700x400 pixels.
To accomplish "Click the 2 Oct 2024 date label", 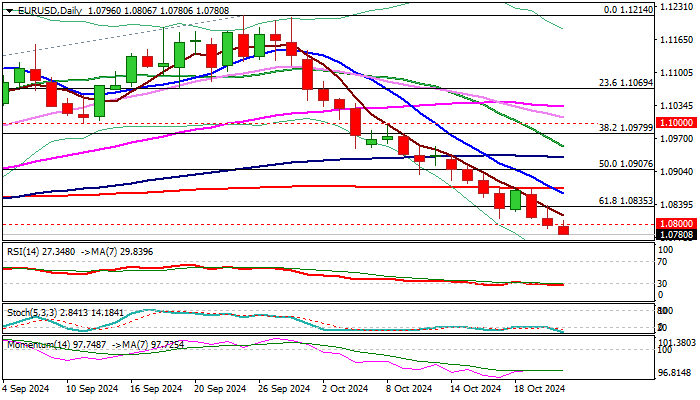I will point(346,389).
